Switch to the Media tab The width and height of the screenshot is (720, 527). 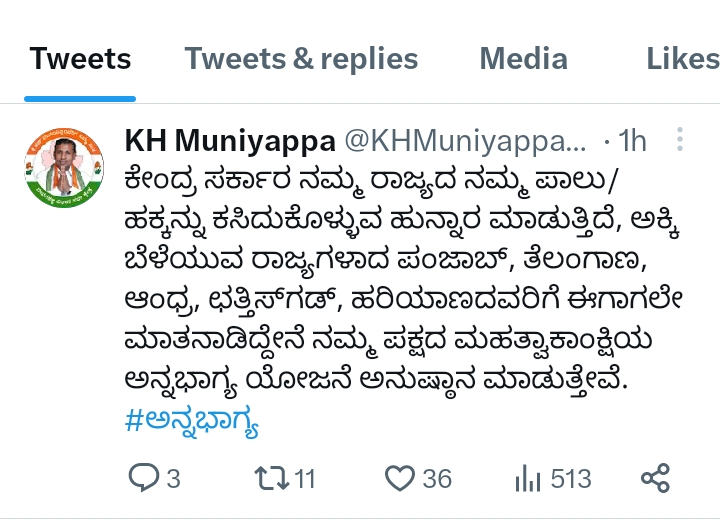(523, 59)
